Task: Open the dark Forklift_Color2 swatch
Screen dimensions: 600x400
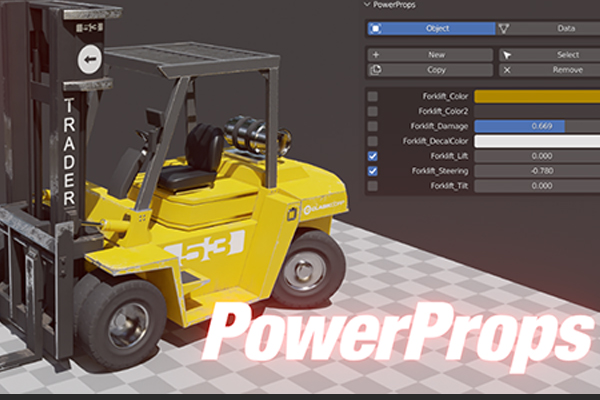Action: pos(537,111)
